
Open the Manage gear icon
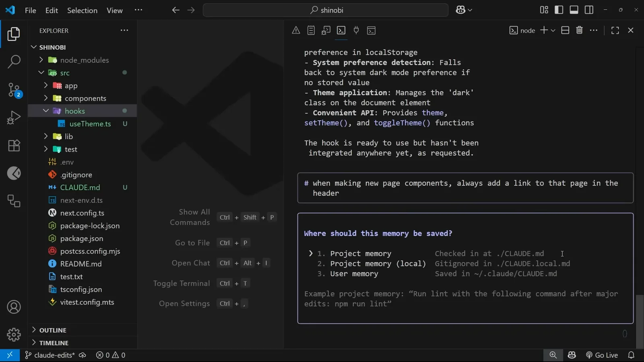point(14,334)
